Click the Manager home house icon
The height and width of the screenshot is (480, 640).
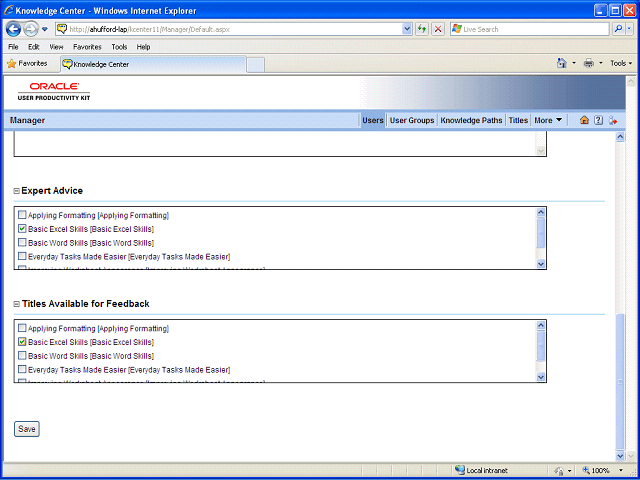point(584,120)
